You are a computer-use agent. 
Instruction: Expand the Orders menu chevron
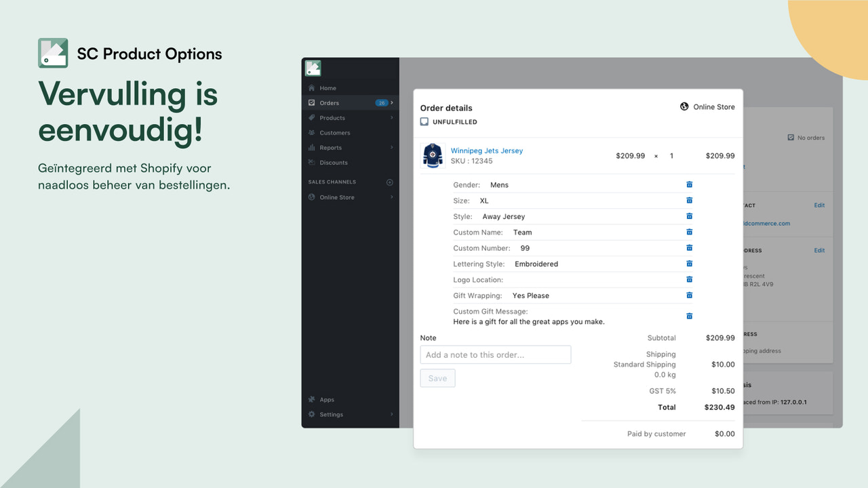tap(392, 103)
